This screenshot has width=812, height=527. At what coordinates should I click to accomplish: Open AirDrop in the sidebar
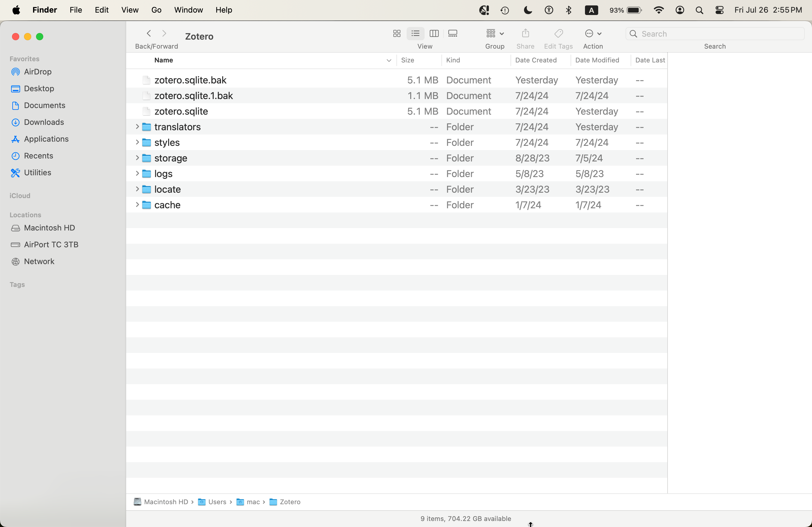38,72
